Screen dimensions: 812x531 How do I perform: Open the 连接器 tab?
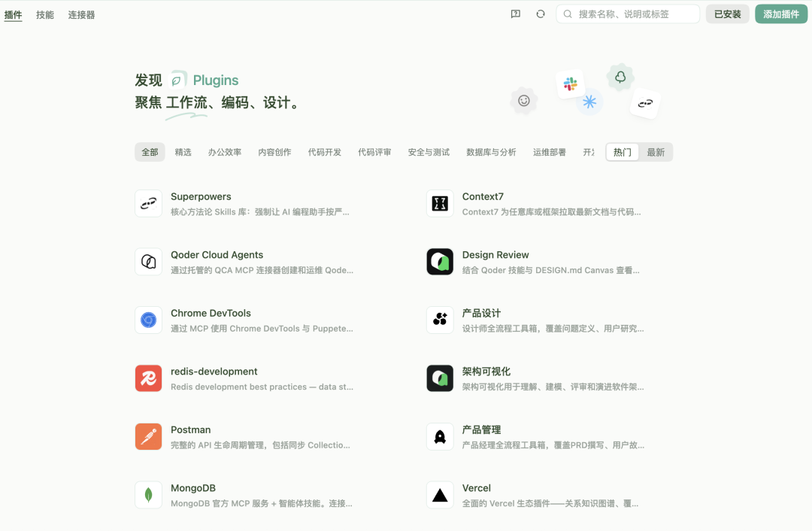point(81,14)
